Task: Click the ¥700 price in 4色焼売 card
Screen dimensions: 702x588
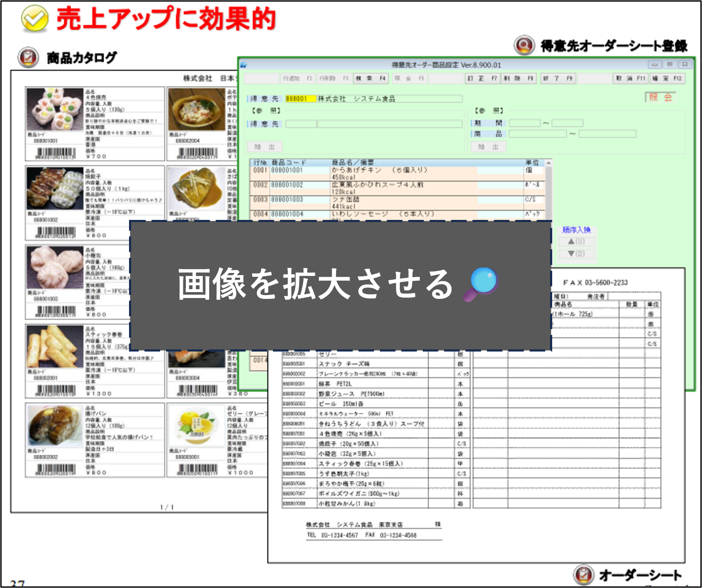Action: coord(96,156)
